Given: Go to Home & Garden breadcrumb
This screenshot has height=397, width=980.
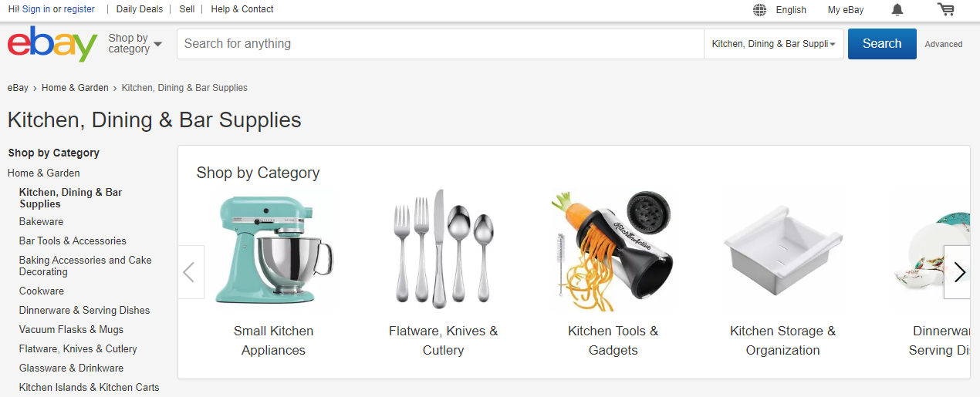Looking at the screenshot, I should point(75,88).
